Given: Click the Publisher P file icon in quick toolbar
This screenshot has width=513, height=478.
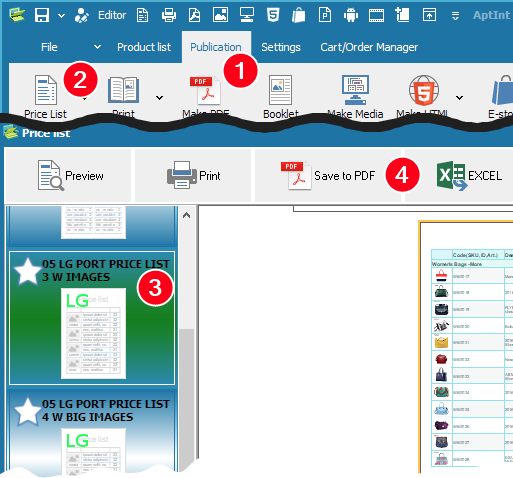Looking at the screenshot, I should tap(325, 15).
